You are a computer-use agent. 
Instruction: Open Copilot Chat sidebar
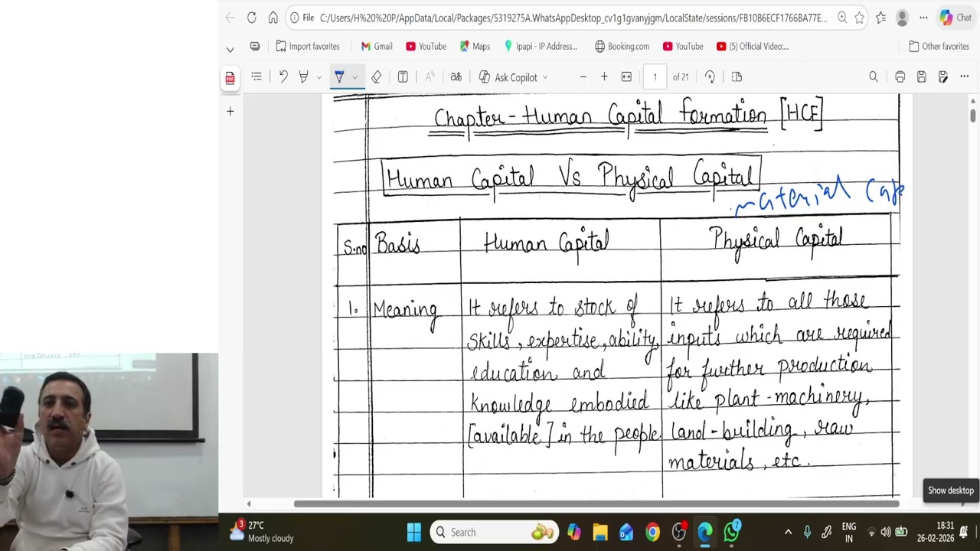(x=955, y=18)
